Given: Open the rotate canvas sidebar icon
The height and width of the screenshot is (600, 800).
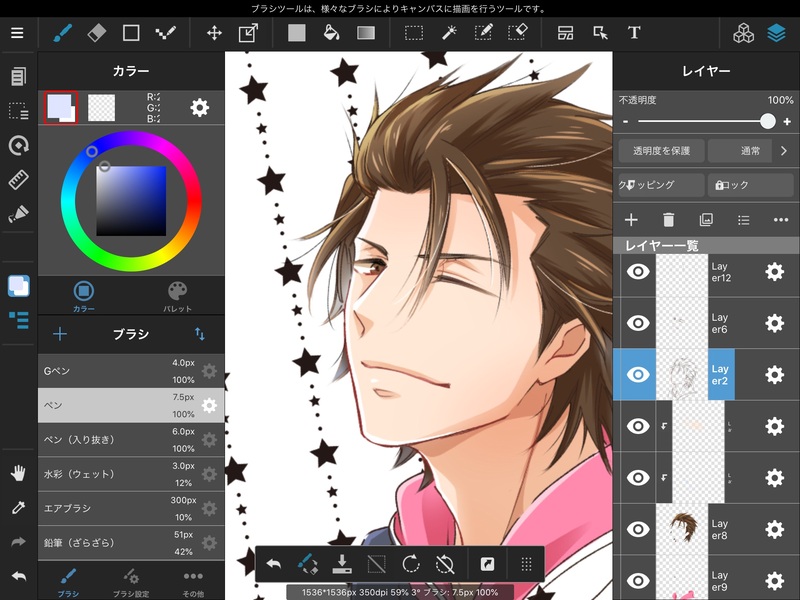Looking at the screenshot, I should (x=18, y=145).
